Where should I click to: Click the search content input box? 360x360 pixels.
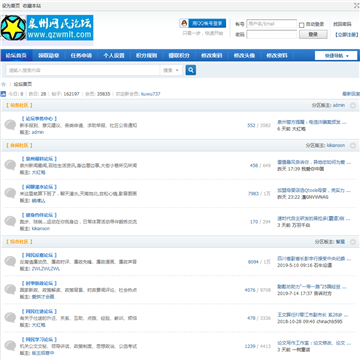pyautogui.click(x=83, y=70)
